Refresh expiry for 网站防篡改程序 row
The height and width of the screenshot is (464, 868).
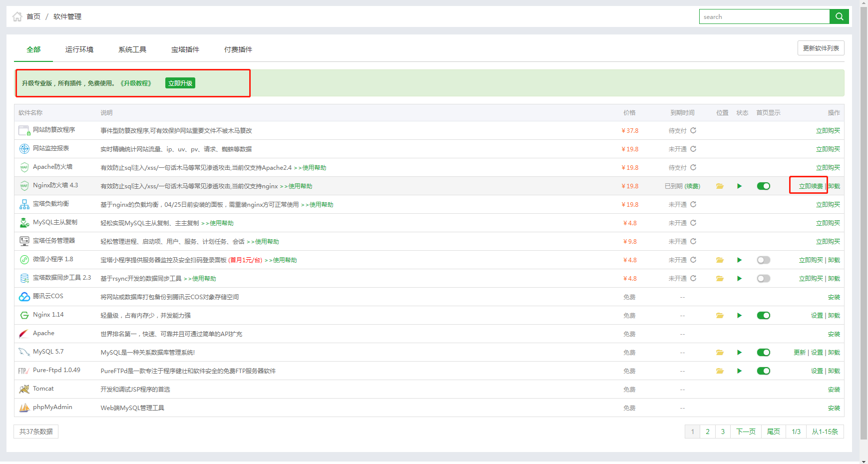point(693,130)
